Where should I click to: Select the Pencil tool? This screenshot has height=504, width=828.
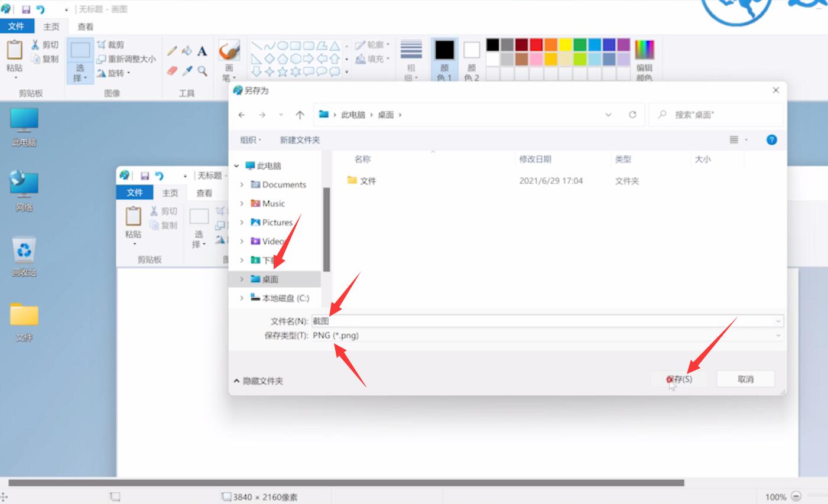coord(172,51)
